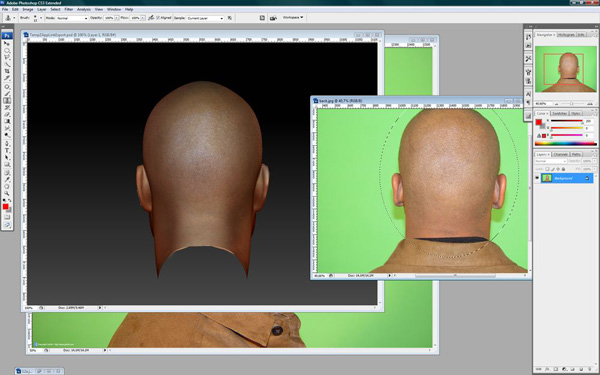The width and height of the screenshot is (600, 375).
Task: Open the Filter menu
Action: (68, 9)
